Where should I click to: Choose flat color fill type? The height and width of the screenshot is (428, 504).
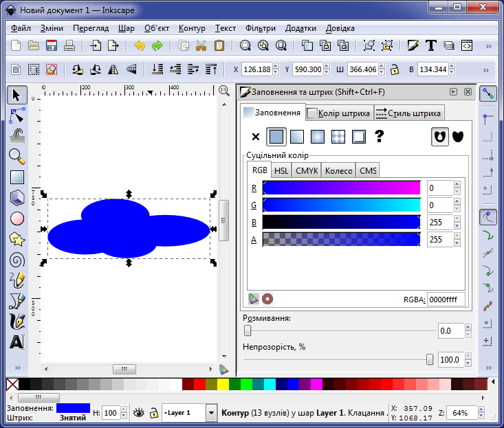pyautogui.click(x=276, y=137)
